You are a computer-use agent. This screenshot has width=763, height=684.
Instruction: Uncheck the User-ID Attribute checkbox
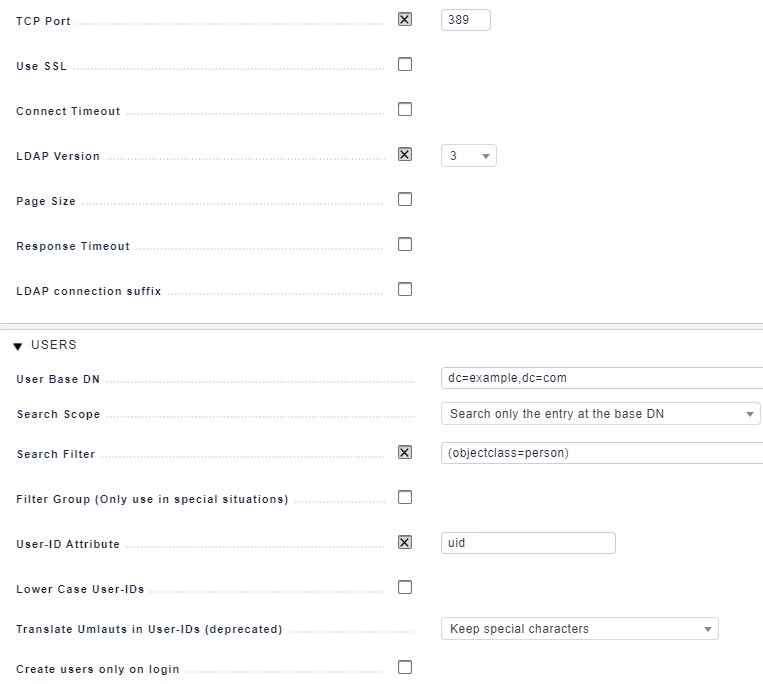pos(405,542)
